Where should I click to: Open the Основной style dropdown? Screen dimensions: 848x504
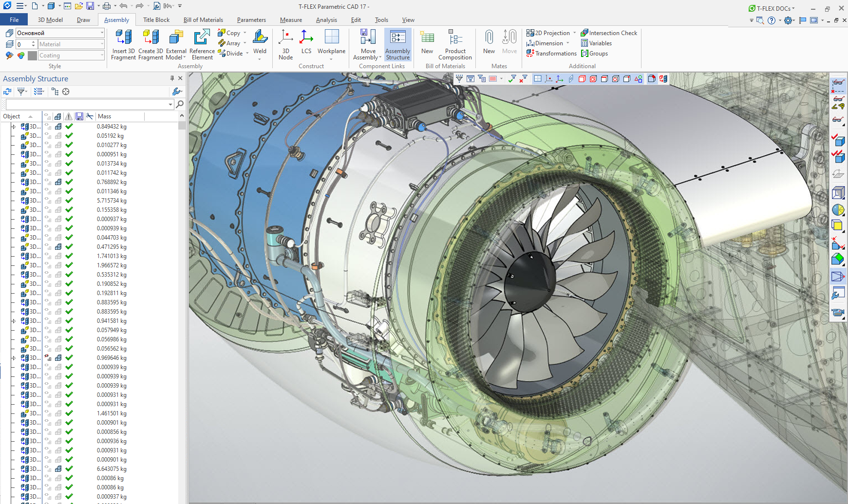[x=102, y=33]
